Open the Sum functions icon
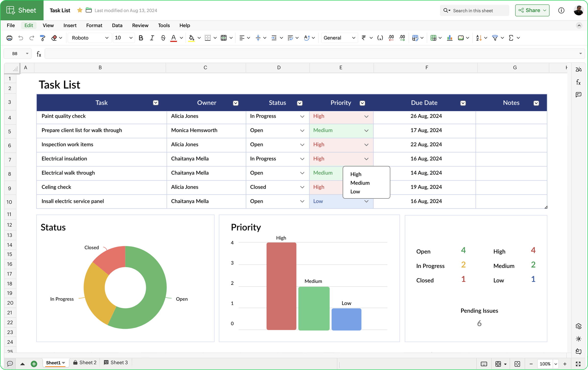The image size is (588, 370). click(x=512, y=38)
